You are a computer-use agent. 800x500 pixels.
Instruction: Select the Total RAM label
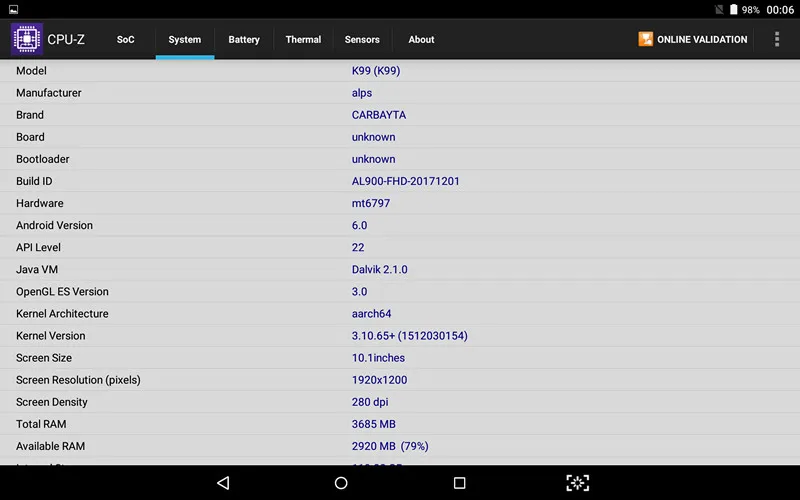click(41, 424)
